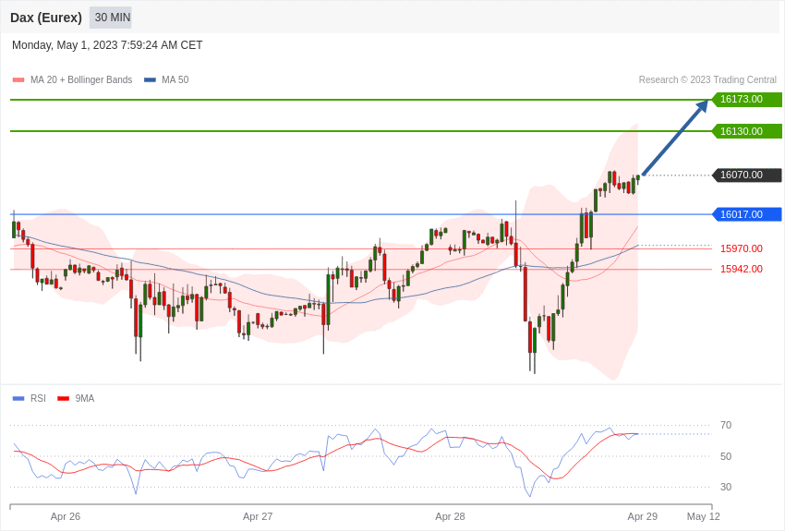
Task: Click the Research © 2023 Trading Central credit
Action: tap(707, 79)
